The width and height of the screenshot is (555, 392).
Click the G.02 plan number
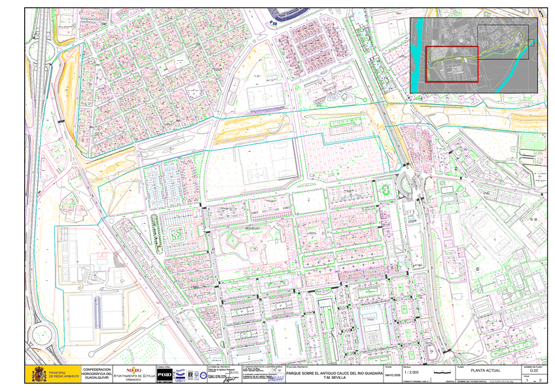534,371
